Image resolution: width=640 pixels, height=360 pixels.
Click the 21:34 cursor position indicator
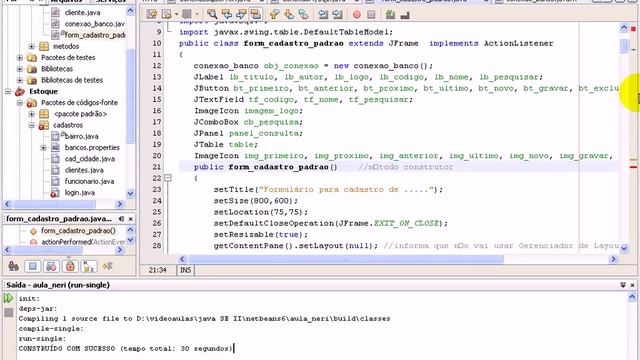(x=158, y=270)
